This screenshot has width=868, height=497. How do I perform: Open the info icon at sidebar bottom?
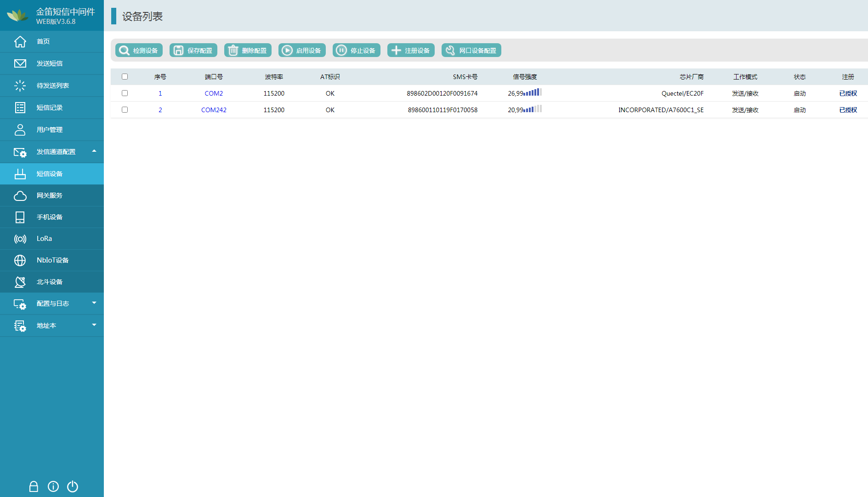(x=53, y=486)
